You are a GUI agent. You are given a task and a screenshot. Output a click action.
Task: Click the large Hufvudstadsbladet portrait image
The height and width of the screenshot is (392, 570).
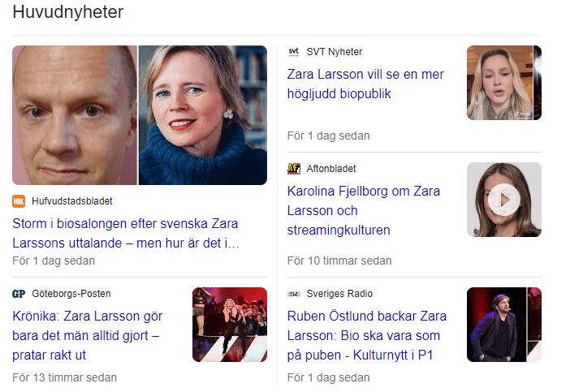140,115
